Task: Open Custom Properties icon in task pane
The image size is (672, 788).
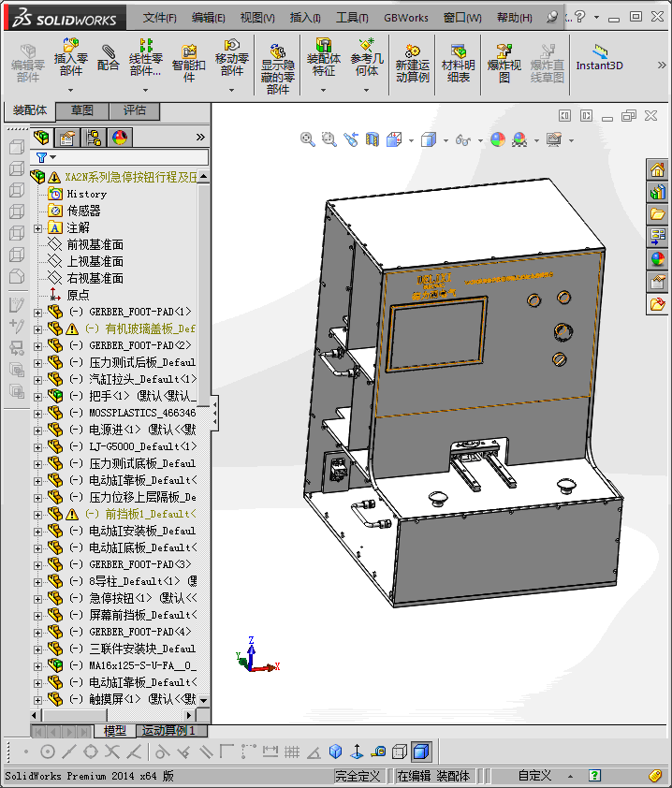Action: [657, 282]
